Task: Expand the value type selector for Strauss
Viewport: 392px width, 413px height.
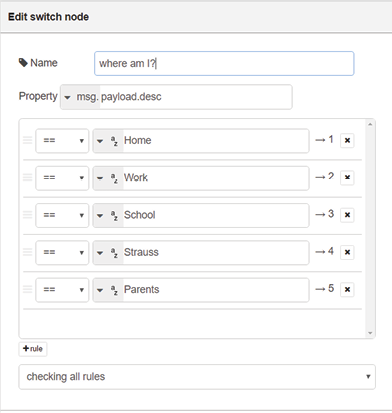Action: 99,253
